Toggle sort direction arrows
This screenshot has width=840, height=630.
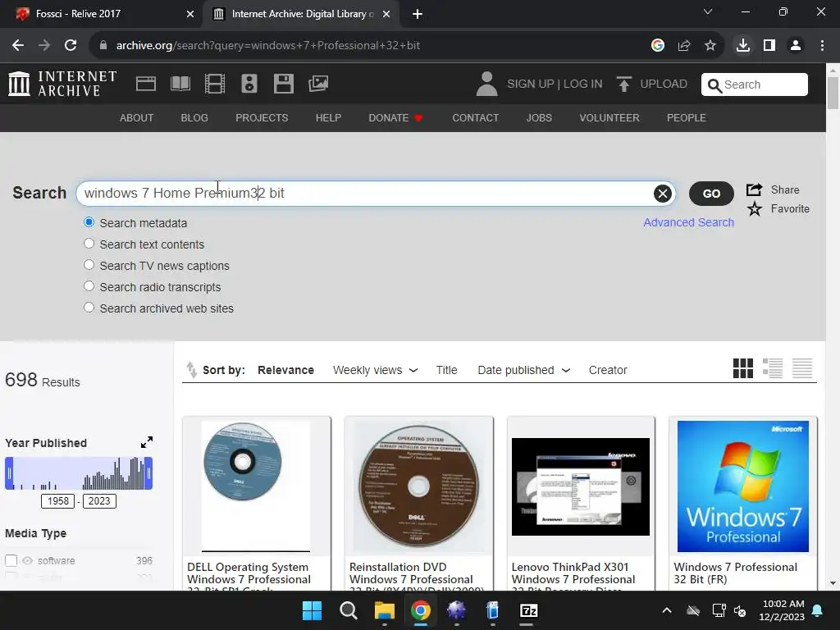tap(191, 370)
